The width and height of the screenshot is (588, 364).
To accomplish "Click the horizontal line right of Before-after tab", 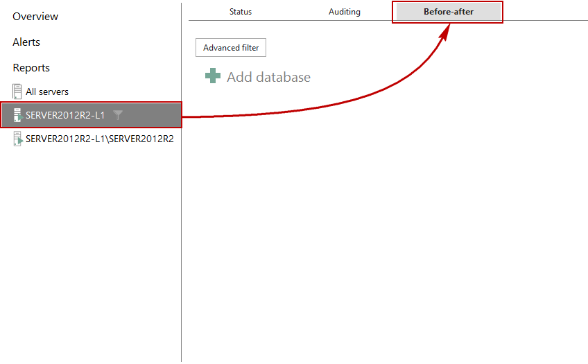I will [x=544, y=20].
